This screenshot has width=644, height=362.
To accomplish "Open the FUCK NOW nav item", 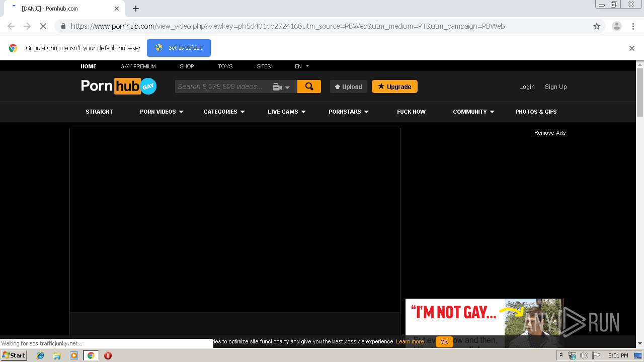I will pyautogui.click(x=411, y=112).
